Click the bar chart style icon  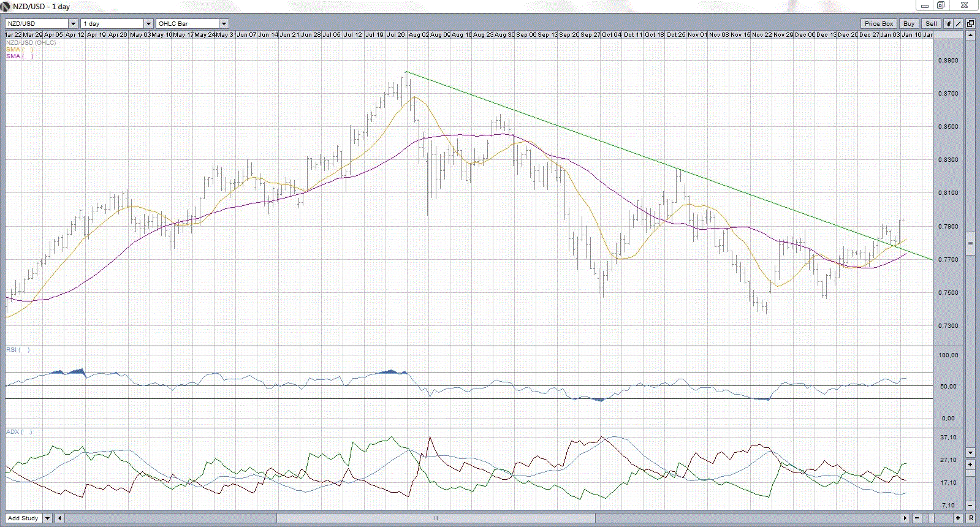(x=948, y=24)
